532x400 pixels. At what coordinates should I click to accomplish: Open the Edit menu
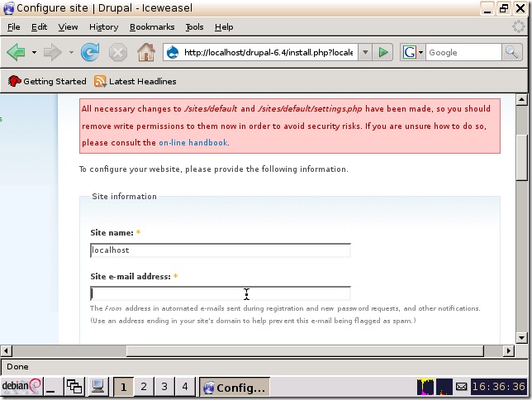point(39,26)
